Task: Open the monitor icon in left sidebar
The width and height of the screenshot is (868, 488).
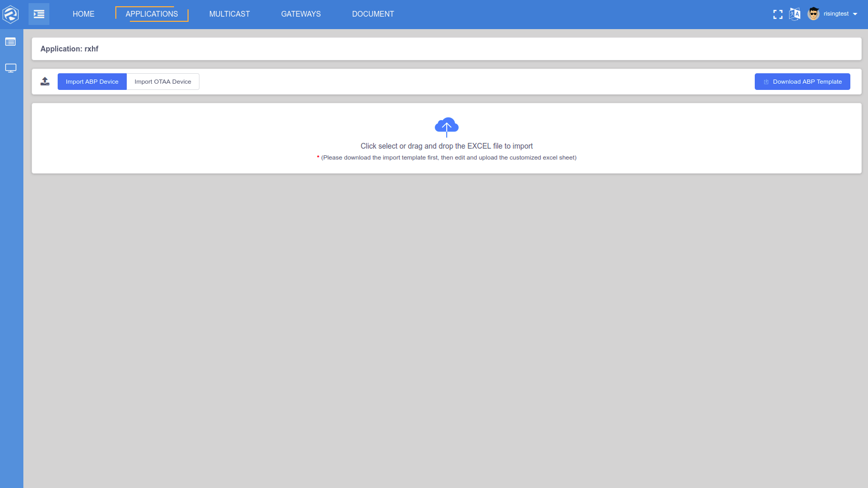Action: coord(10,68)
